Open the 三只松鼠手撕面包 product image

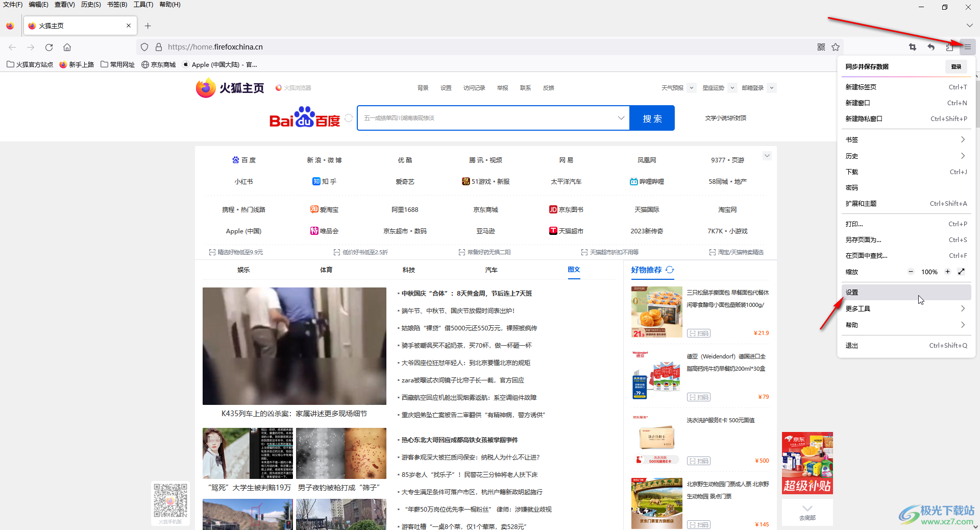click(656, 312)
